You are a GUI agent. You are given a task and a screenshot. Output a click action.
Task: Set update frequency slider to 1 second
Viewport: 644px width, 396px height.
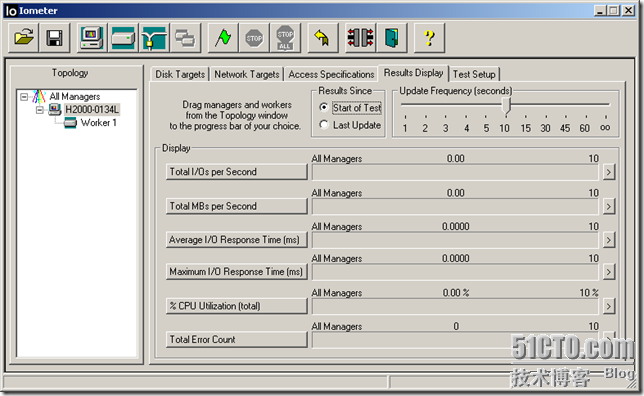[405, 128]
